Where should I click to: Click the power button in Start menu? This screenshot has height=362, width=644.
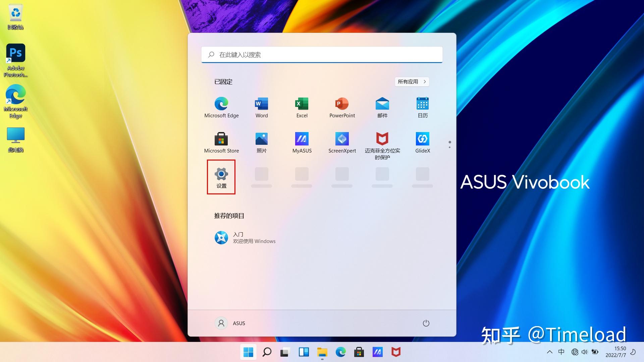click(426, 323)
